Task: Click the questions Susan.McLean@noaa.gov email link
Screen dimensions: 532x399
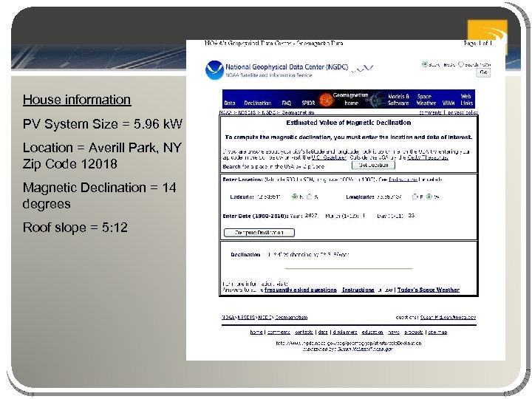Action: tap(448, 318)
